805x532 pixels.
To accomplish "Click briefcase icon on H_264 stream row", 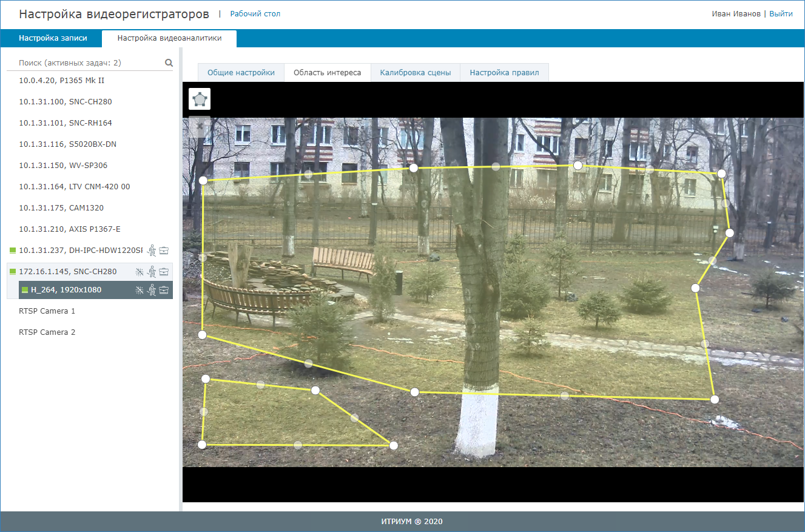I will click(164, 290).
